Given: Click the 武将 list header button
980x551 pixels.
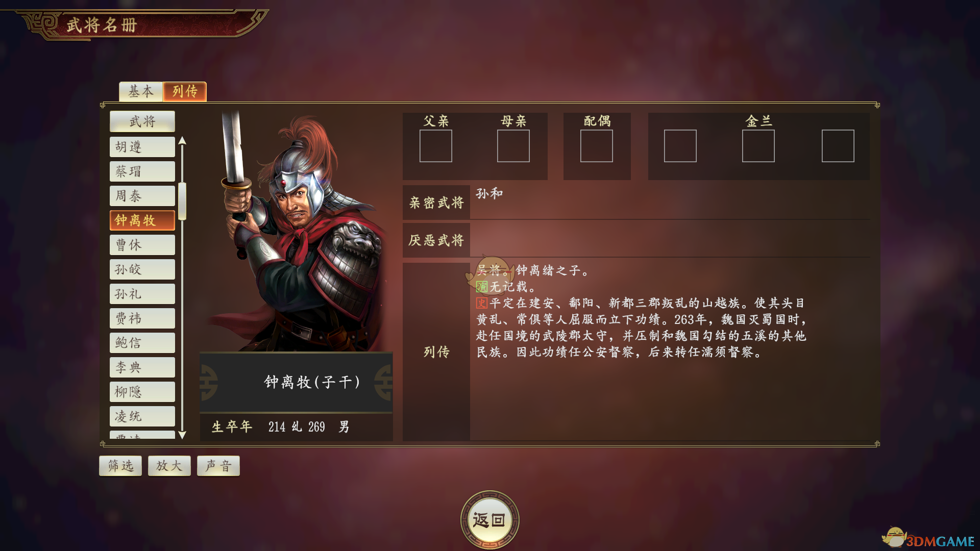Looking at the screenshot, I should 142,121.
